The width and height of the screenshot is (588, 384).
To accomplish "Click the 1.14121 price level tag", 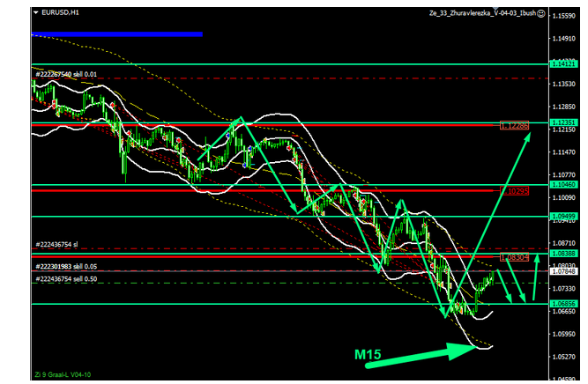I will 564,64.
